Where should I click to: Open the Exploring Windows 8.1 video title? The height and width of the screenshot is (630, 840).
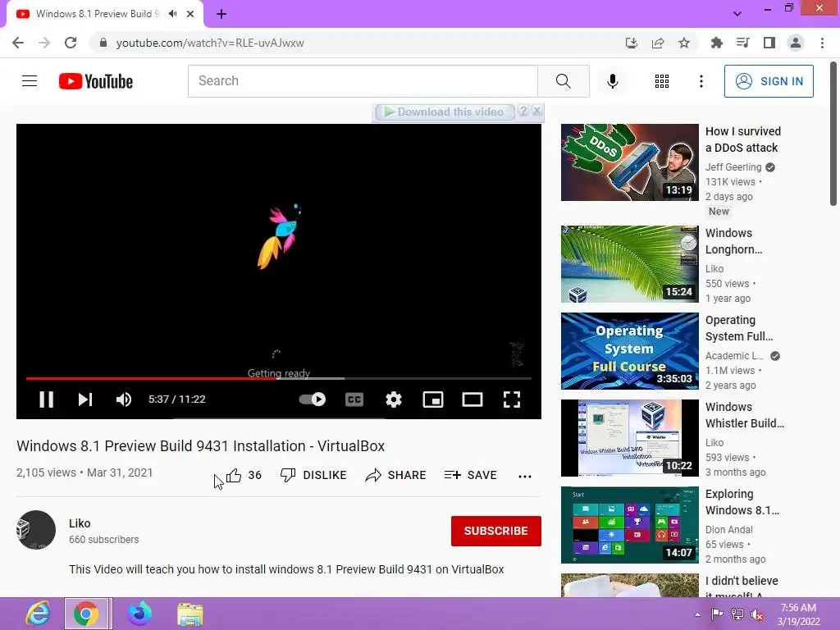pos(742,502)
